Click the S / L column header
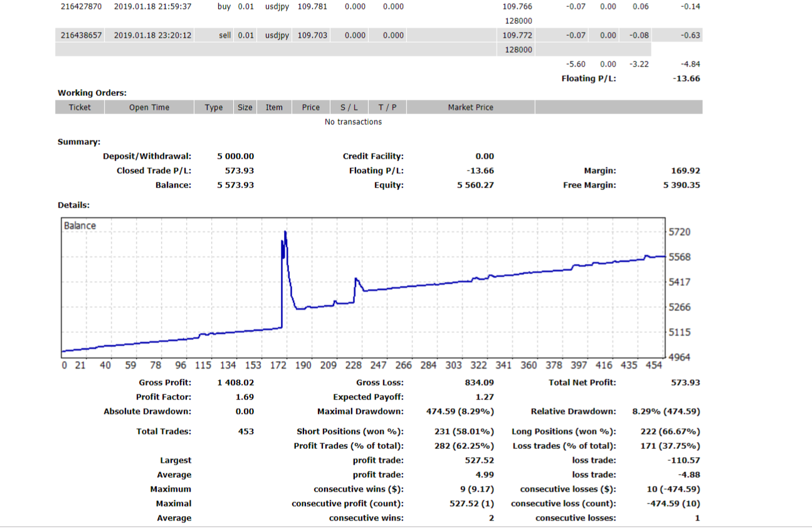812x528 pixels. pos(349,107)
